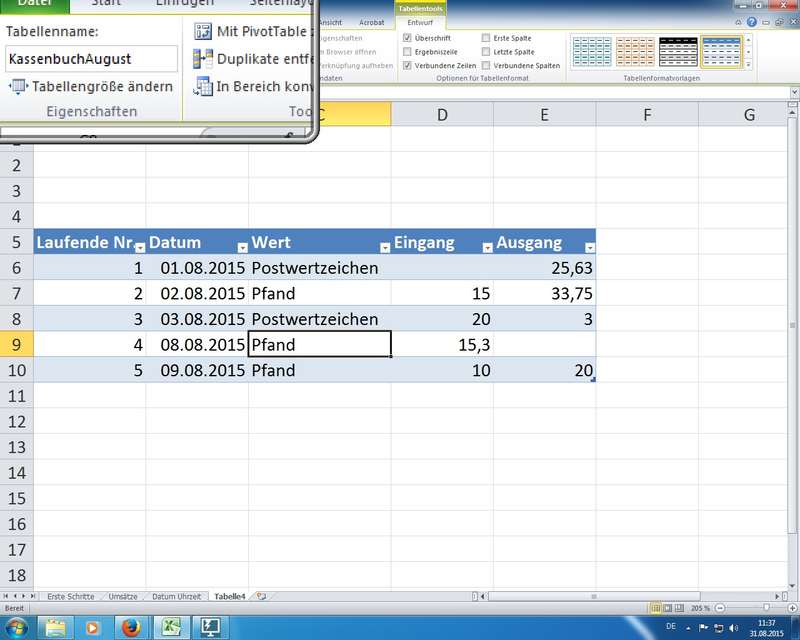Viewport: 800px width, 640px height.
Task: Open the Eingang column filter dropdown
Action: click(x=487, y=248)
